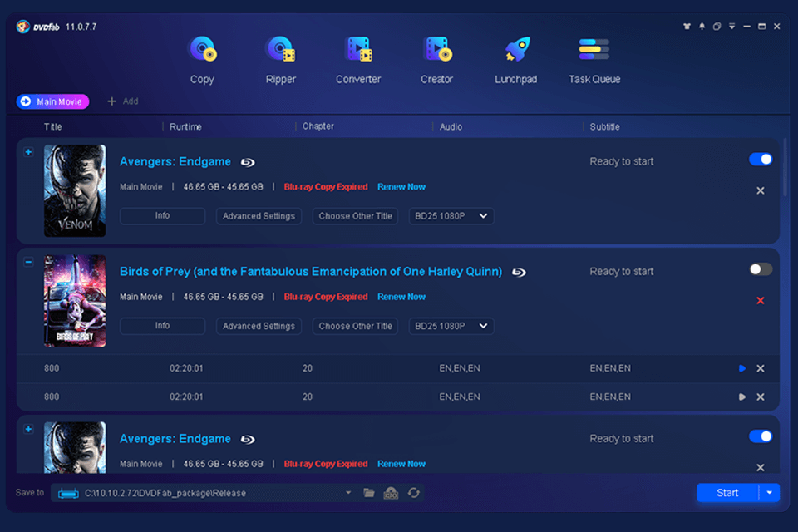Click the Birds of Prey poster thumbnail
Image resolution: width=798 pixels, height=532 pixels.
point(74,301)
